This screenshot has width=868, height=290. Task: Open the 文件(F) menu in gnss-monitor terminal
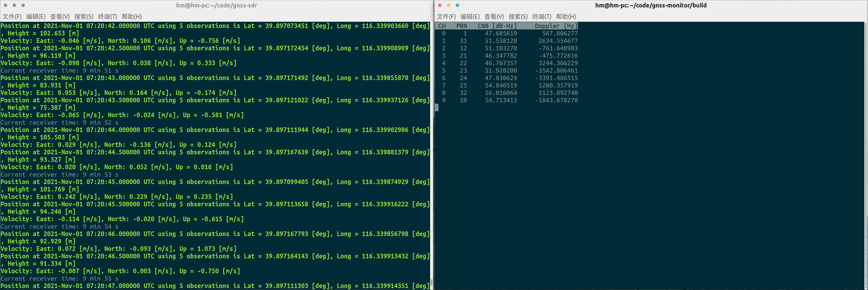point(446,16)
